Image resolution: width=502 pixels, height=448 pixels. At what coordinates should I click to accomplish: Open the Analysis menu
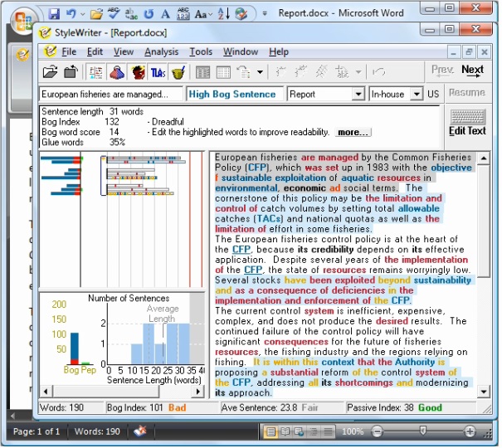pos(161,51)
